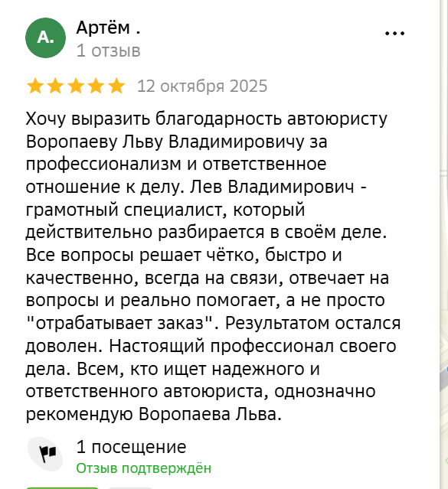
Task: Click the second rating star
Action: [x=56, y=86]
